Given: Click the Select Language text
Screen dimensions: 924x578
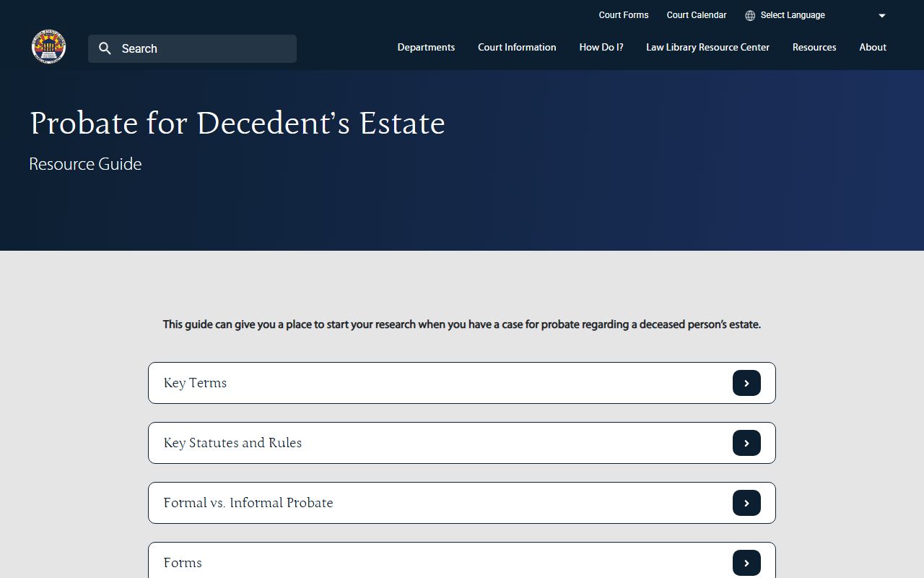Looking at the screenshot, I should [x=793, y=15].
